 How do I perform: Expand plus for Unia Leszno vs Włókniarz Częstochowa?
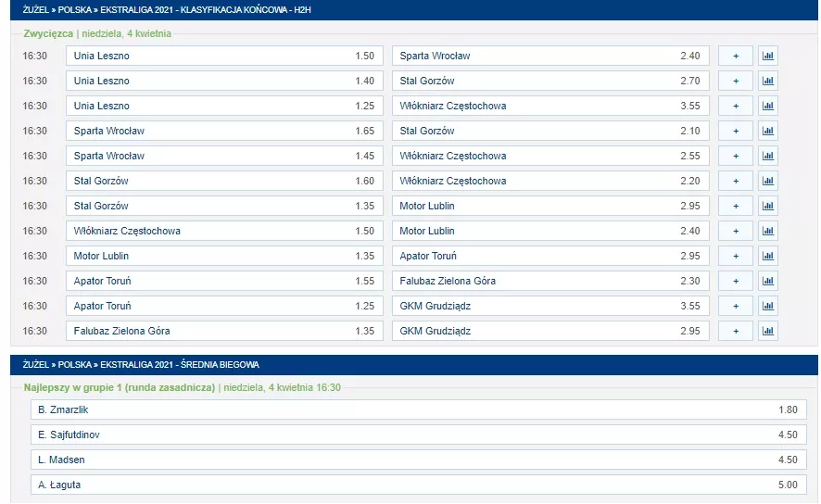(736, 106)
